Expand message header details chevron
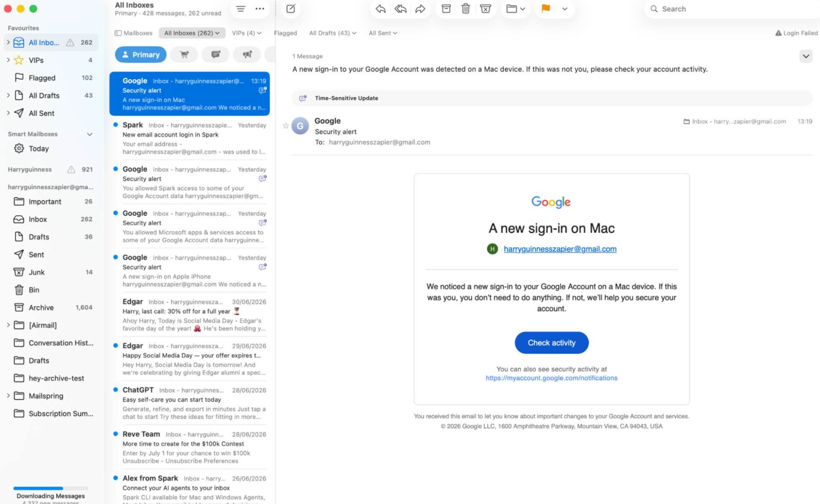The image size is (820, 504). [806, 56]
